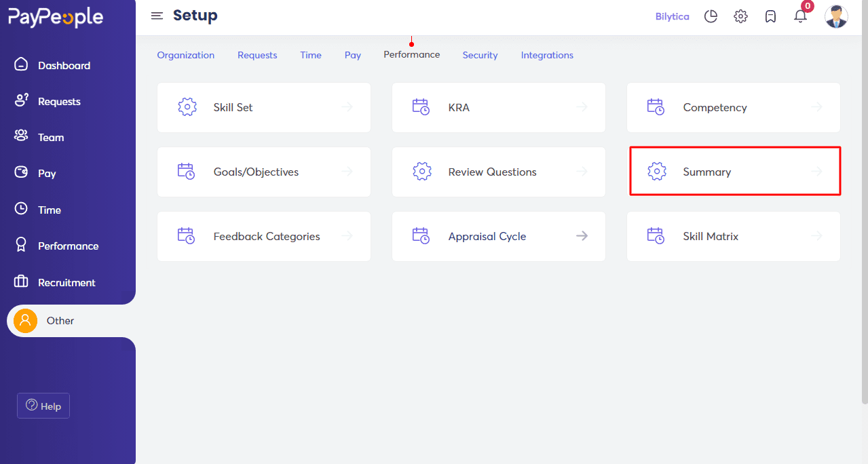Image resolution: width=868 pixels, height=464 pixels.
Task: Click the orange Other user icon
Action: [x=25, y=320]
